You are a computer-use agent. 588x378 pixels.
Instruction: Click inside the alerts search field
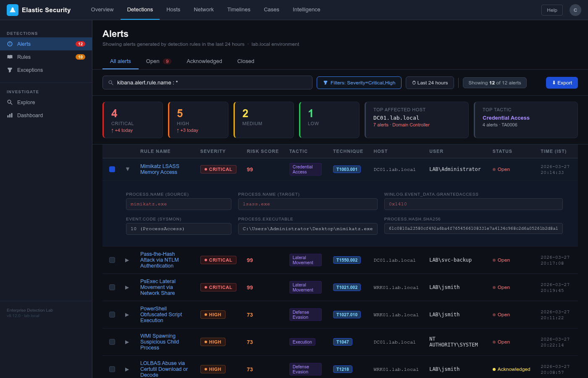coord(207,82)
